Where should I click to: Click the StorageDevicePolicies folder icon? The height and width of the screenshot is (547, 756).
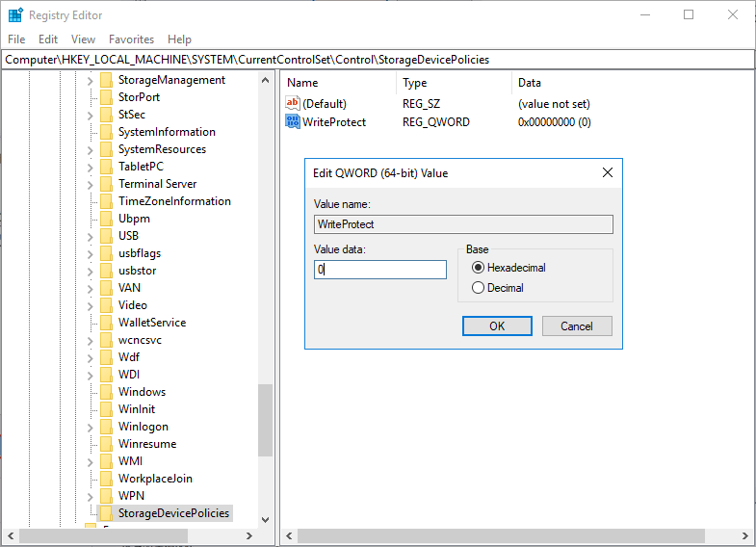click(x=106, y=513)
